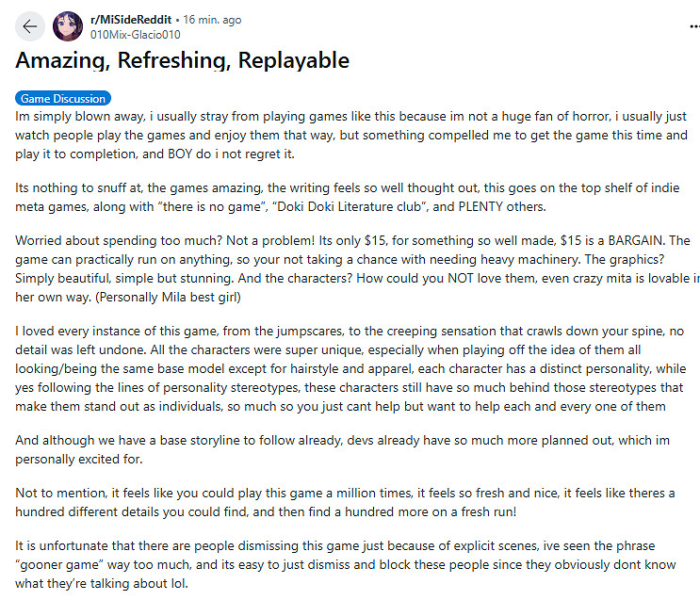The image size is (700, 600).
Task: Go back using the arrow button
Action: (x=30, y=26)
